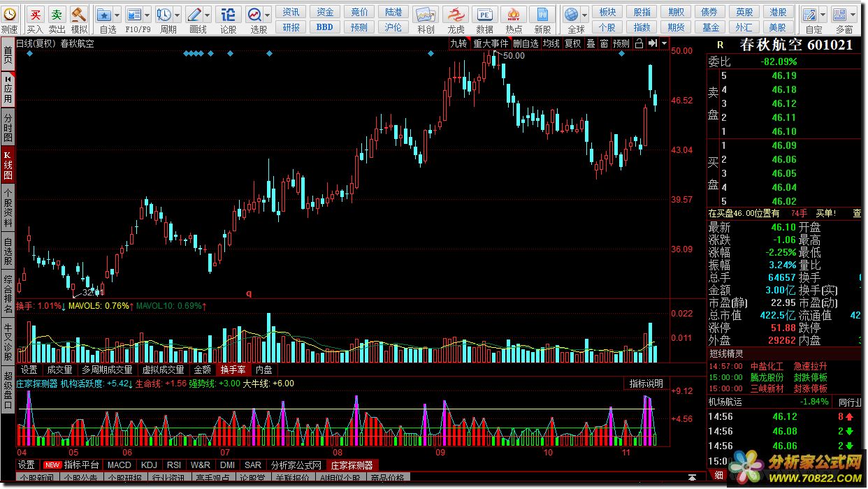Click the 中盘化工 alert entry
Viewport: 868px width, 489px height.
767,366
